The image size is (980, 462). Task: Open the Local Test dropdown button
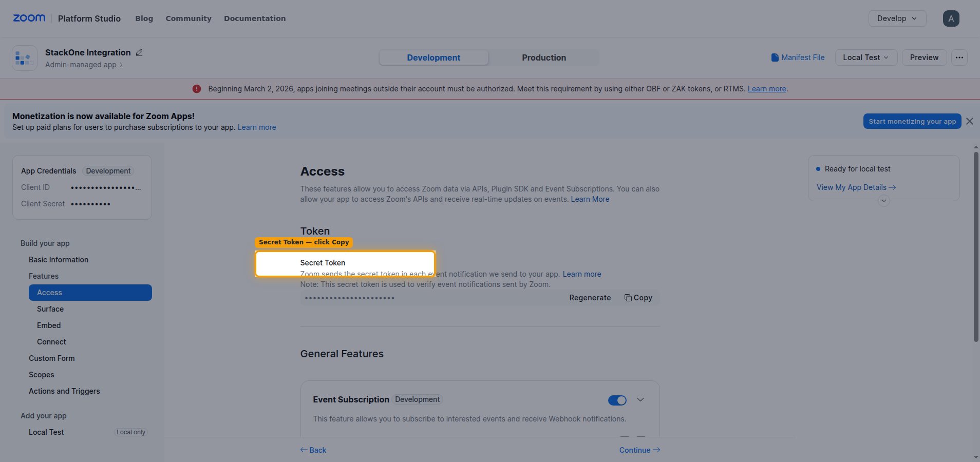pyautogui.click(x=866, y=57)
